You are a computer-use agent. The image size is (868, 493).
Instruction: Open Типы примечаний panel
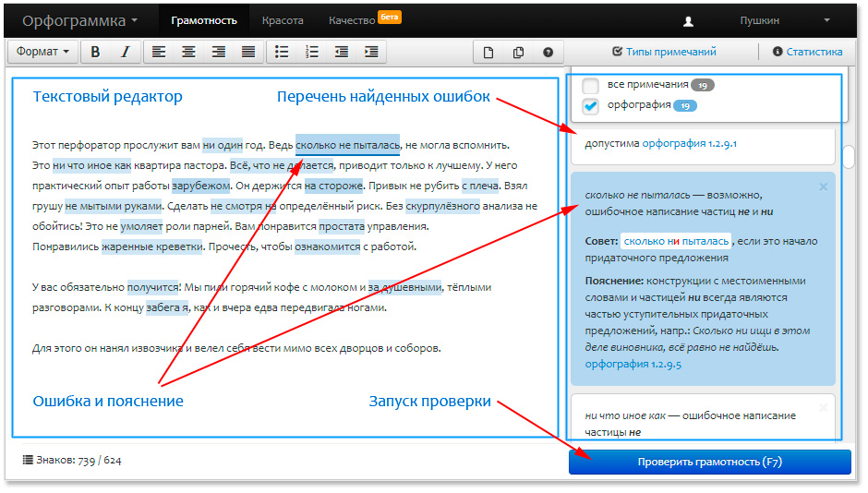664,52
